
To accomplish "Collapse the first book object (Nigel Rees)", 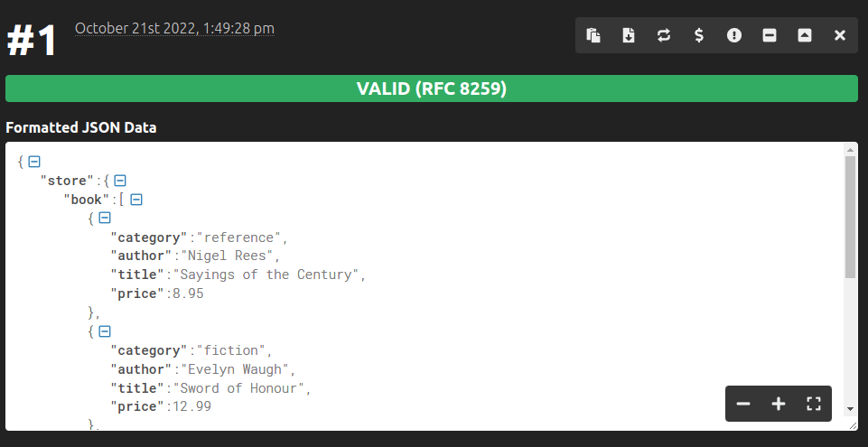I will coord(105,219).
